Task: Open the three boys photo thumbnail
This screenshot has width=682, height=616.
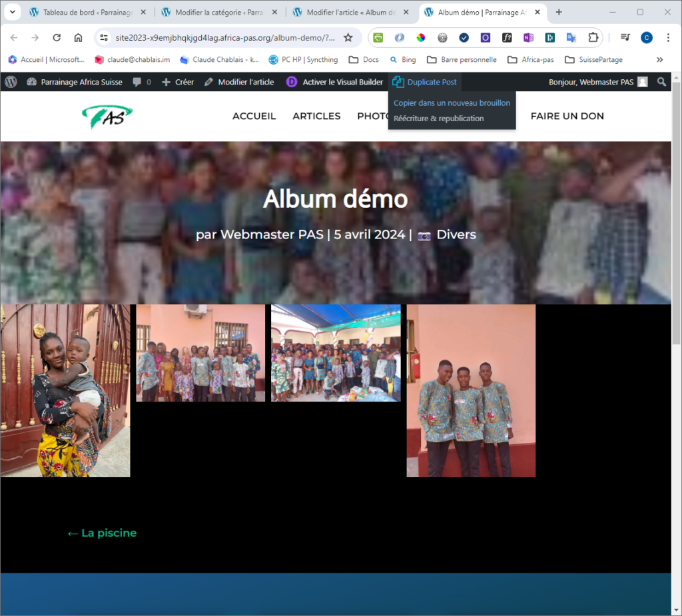Action: pyautogui.click(x=471, y=390)
